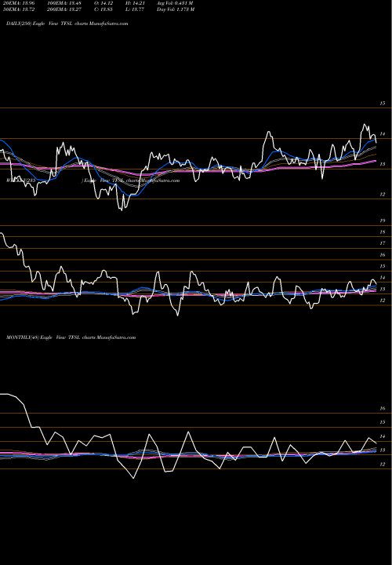Viewport: 392px width, 565px height.
Task: Click the 200EMA value in the header
Action: coord(64,9)
